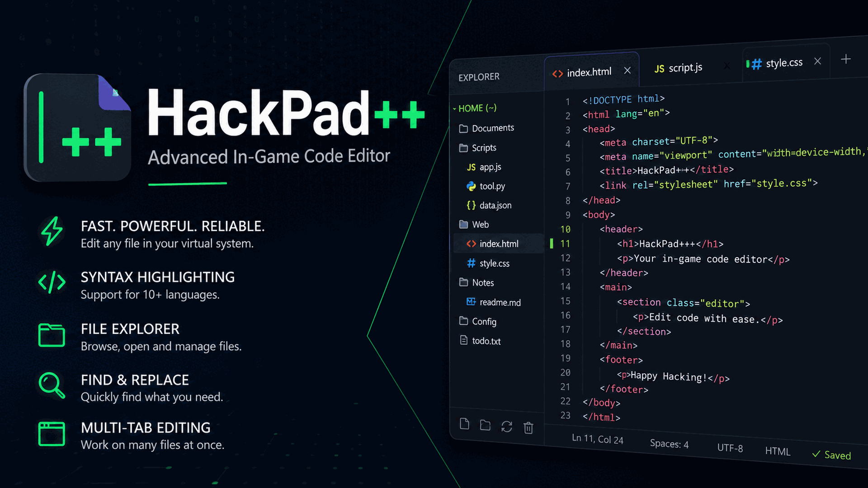Collapse the HOME (~) tree root
This screenshot has width=868, height=488.
point(476,108)
